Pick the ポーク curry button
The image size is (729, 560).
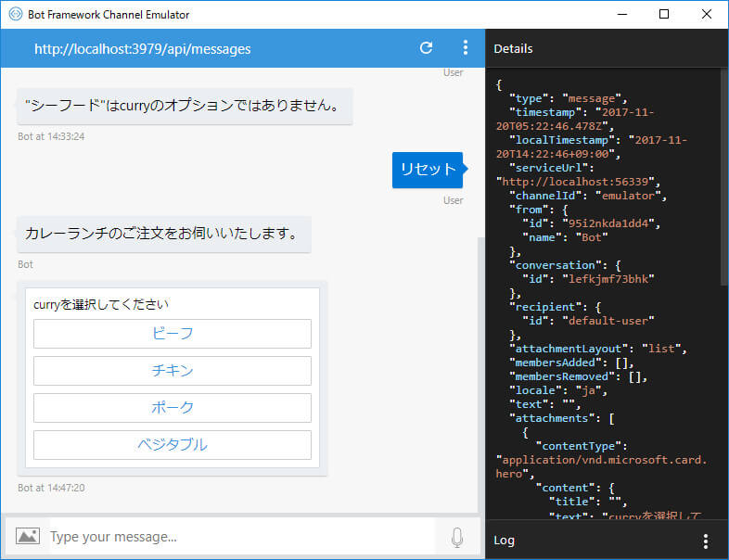click(x=173, y=408)
